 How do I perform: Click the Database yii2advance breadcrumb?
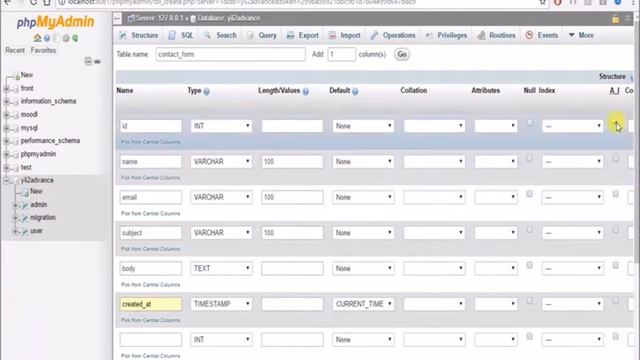(x=225, y=18)
